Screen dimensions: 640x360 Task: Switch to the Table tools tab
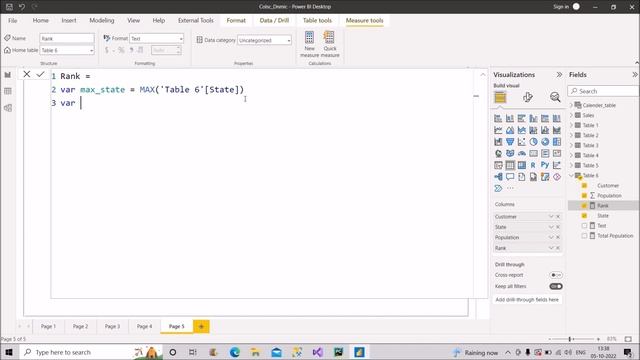(317, 20)
